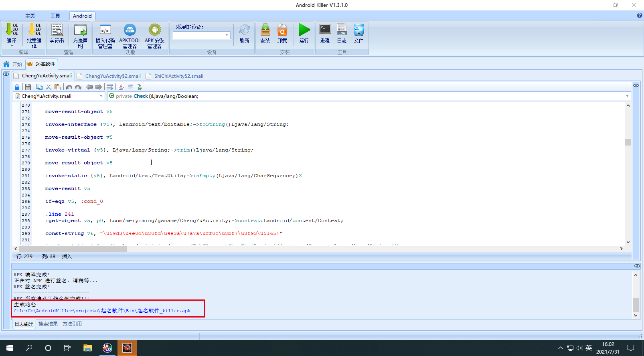644x356 pixels.
Task: Click the code line with if-eqz v5
Action: (x=74, y=201)
